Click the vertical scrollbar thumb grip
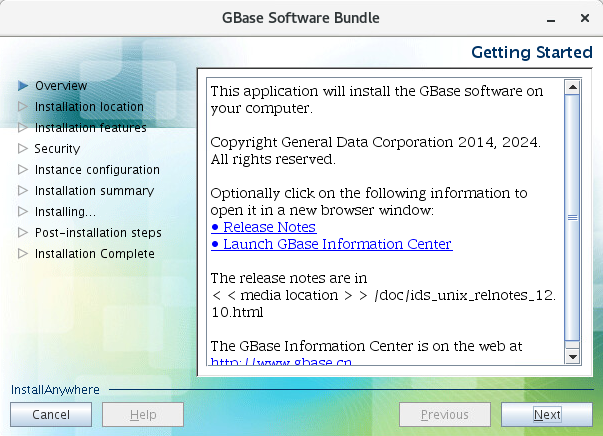This screenshot has width=603, height=436. 573,218
